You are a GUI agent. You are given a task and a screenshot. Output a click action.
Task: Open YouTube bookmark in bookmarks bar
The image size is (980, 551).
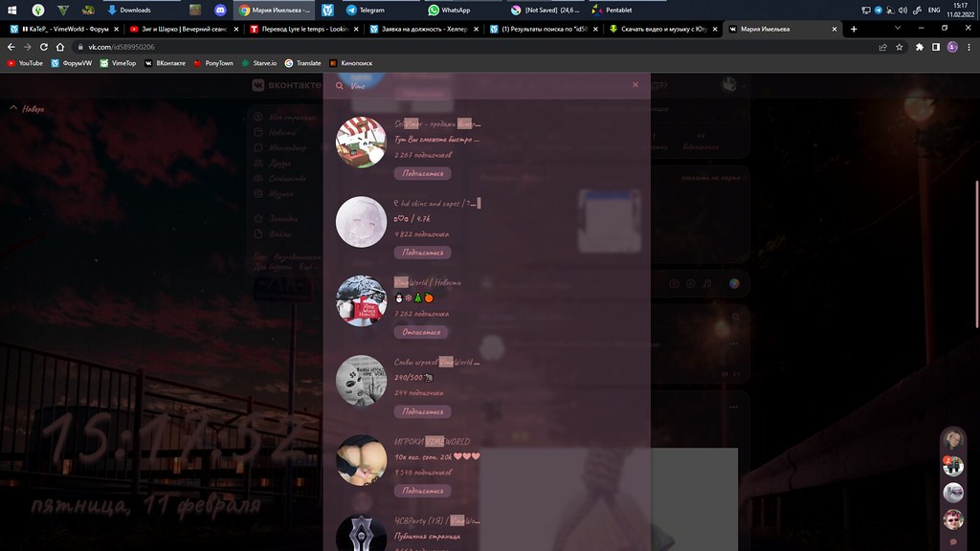25,63
